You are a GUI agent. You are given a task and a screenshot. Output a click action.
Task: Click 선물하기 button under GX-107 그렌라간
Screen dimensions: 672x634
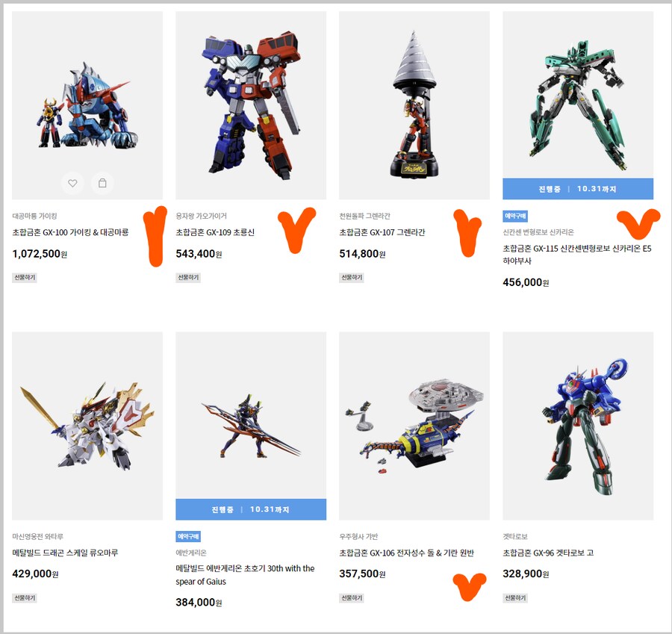(352, 277)
